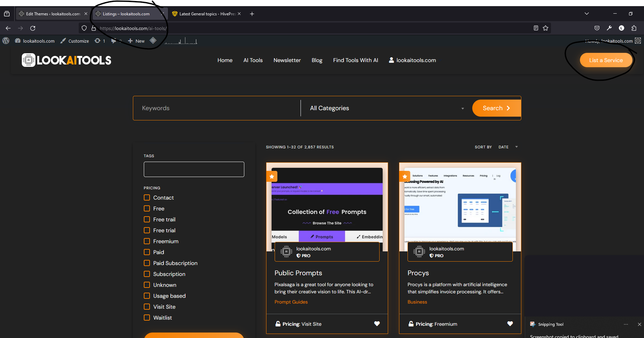The image size is (644, 338).
Task: Open the Blog menu item
Action: pyautogui.click(x=317, y=60)
